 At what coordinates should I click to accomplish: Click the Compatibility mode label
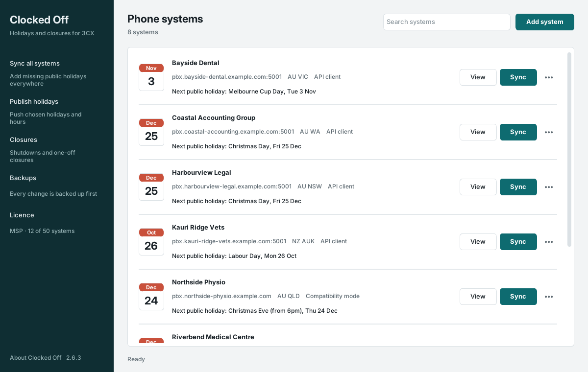click(333, 296)
